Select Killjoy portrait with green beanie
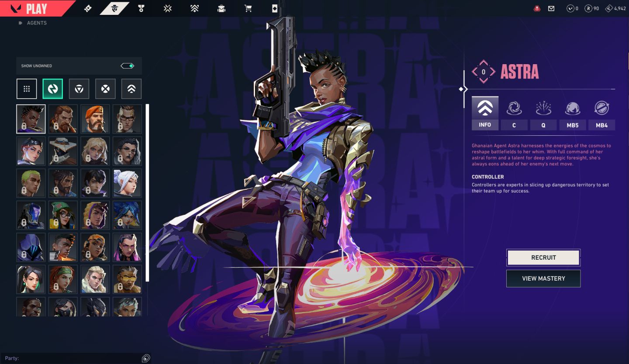 coord(63,215)
